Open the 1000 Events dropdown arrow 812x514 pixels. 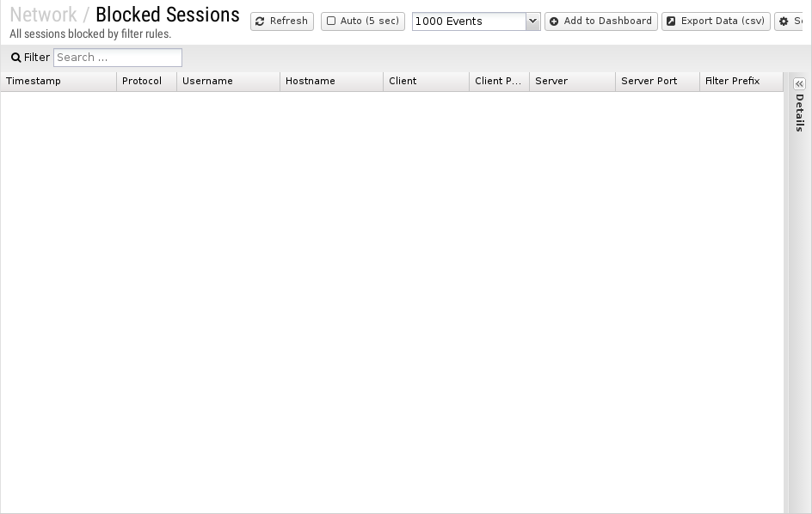532,21
